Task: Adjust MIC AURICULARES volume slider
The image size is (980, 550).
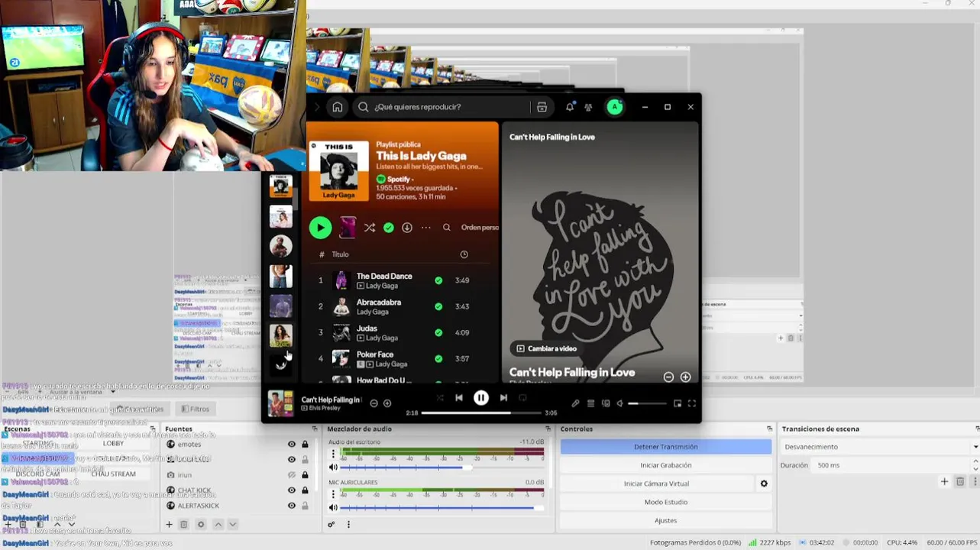Action: point(441,508)
